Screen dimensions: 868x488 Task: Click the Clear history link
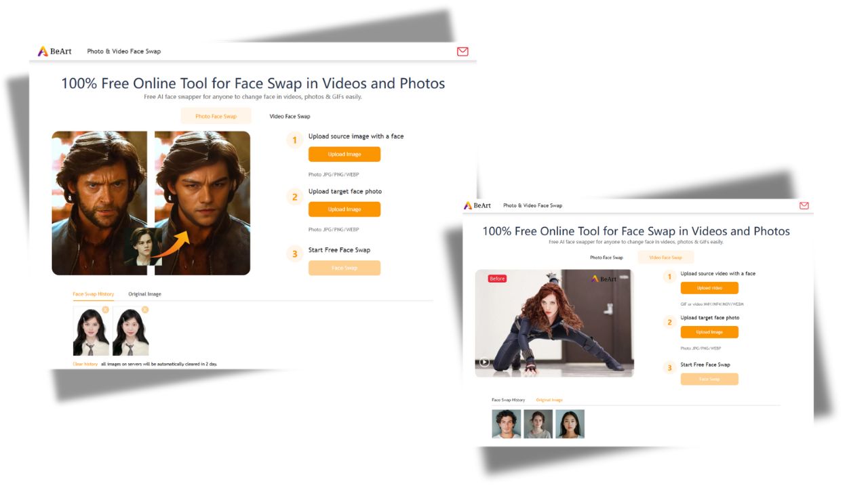[85, 364]
